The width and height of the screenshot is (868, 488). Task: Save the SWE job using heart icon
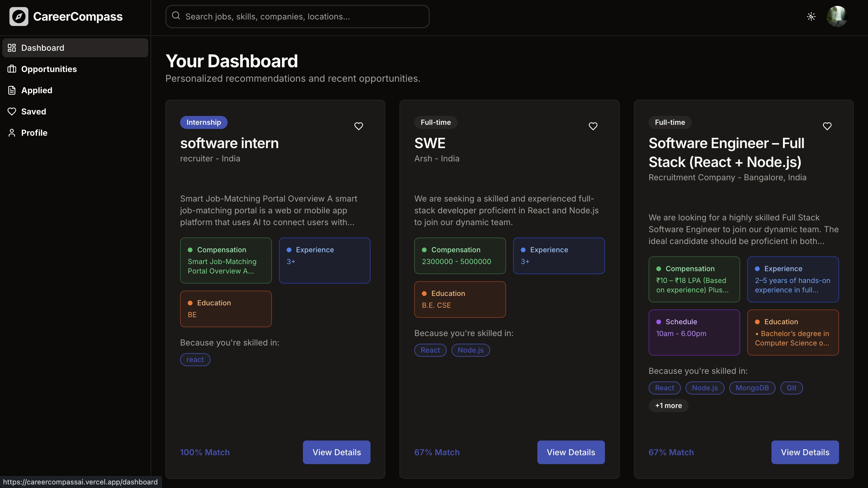point(593,126)
